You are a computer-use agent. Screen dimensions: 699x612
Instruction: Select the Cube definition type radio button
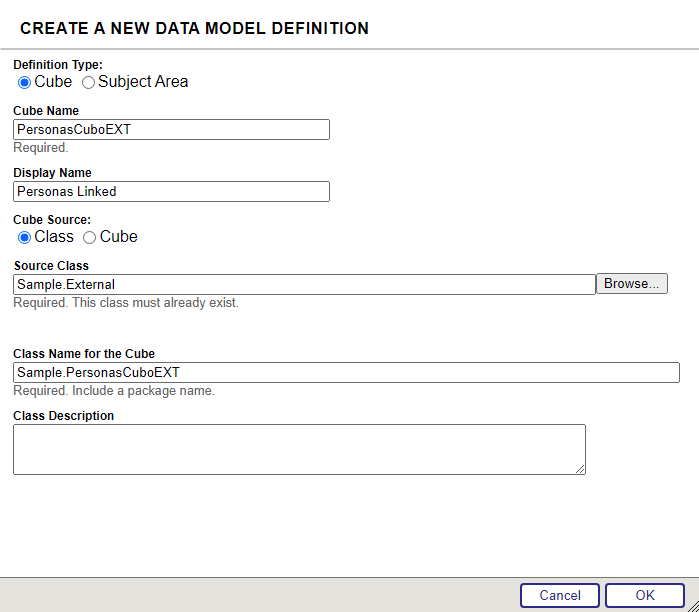pyautogui.click(x=25, y=82)
